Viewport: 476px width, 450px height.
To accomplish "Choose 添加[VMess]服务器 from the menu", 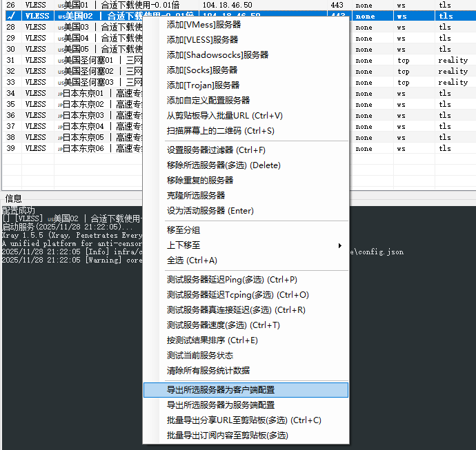I will tap(204, 24).
